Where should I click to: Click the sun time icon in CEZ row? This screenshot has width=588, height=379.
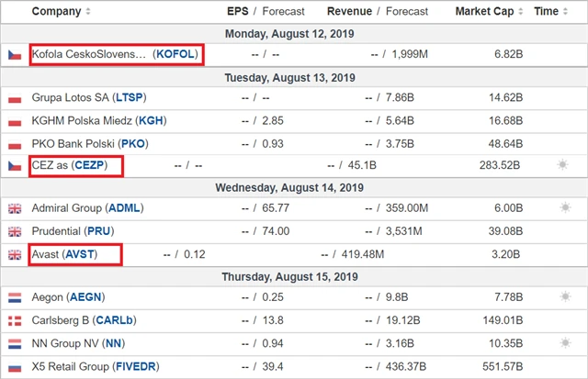tap(564, 166)
